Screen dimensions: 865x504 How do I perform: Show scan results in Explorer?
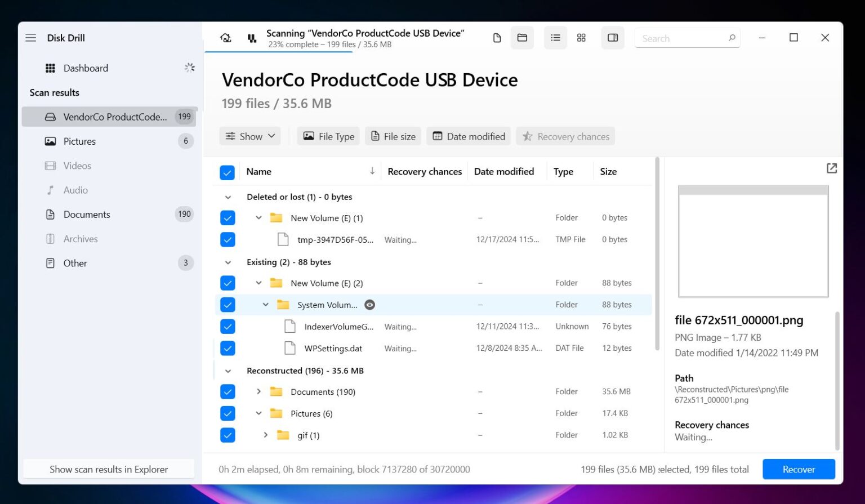pos(109,469)
